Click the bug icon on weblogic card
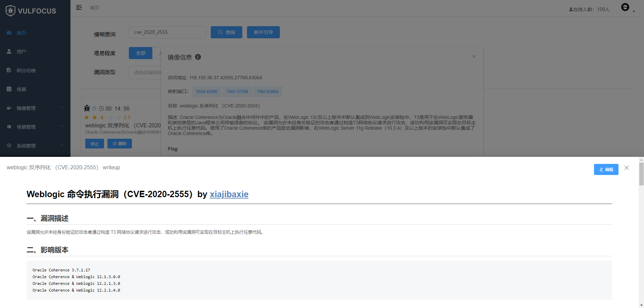644x308 pixels. point(87,108)
